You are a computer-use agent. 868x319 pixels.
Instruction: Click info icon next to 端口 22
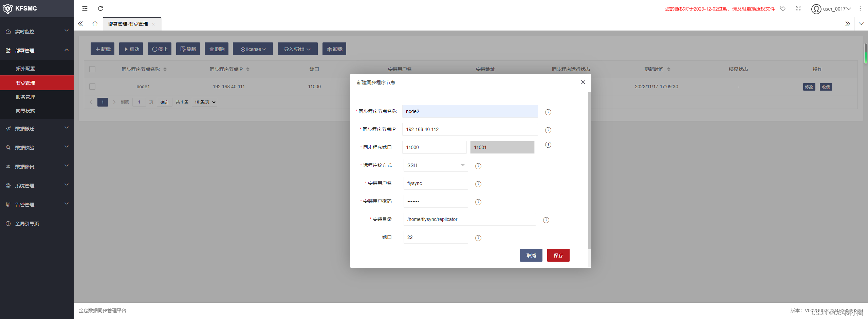coord(478,238)
